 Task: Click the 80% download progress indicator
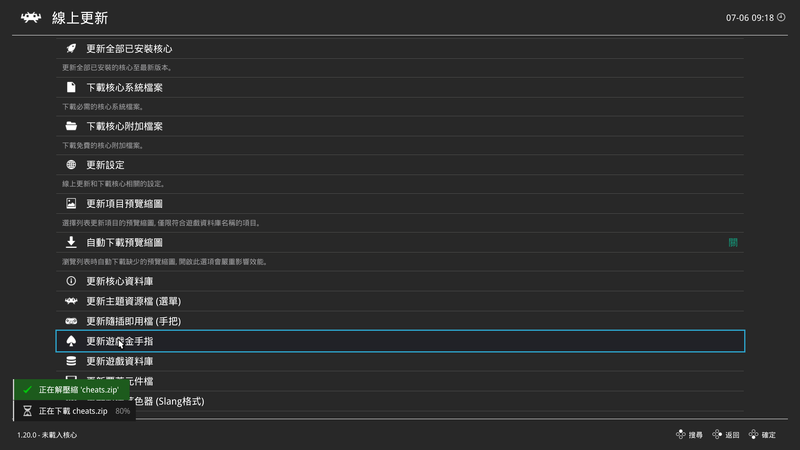point(122,411)
